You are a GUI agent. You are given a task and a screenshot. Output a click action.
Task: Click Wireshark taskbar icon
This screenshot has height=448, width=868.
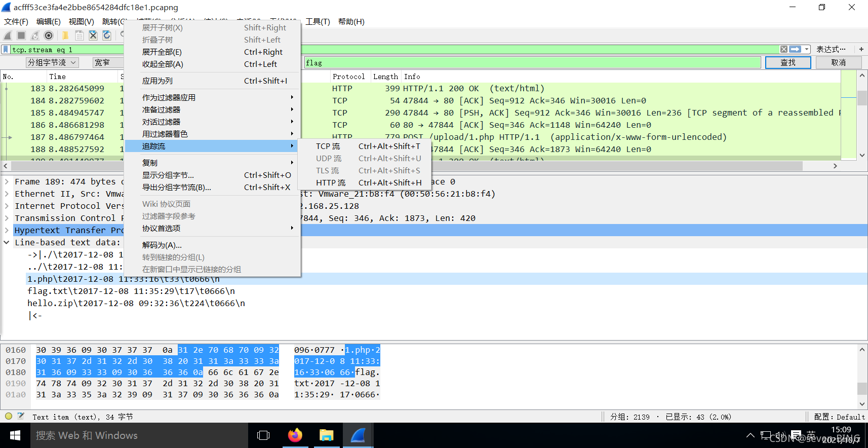tap(358, 435)
